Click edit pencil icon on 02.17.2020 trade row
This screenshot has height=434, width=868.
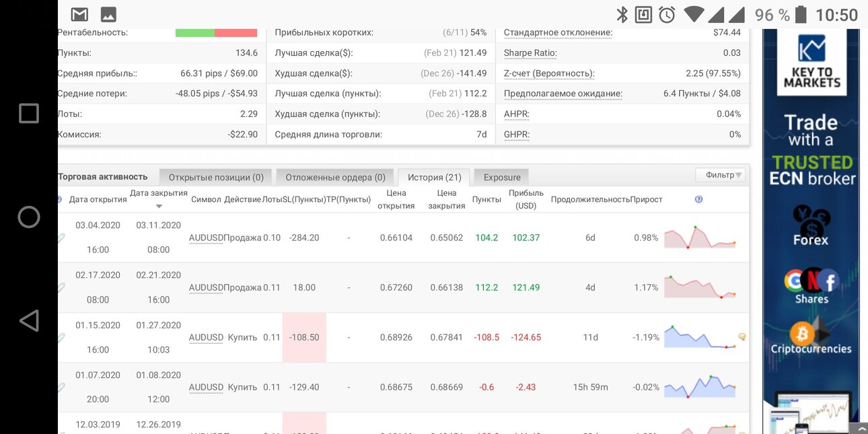[x=61, y=287]
